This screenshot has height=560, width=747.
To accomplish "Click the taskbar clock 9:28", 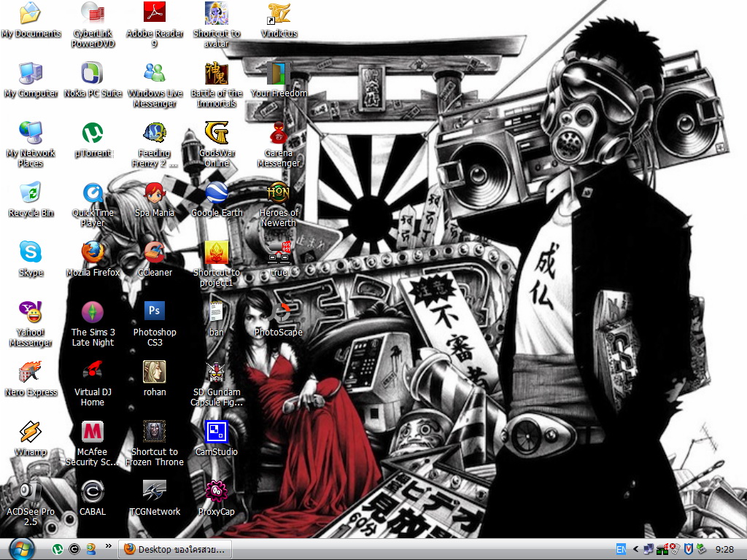I will click(x=724, y=550).
